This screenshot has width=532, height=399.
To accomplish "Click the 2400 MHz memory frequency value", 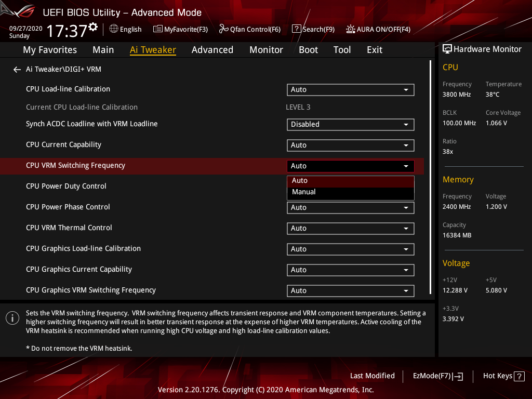I will (x=457, y=207).
